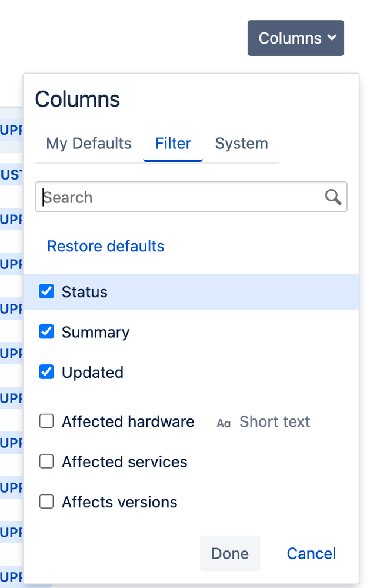Switch to the System tab
The width and height of the screenshot is (370, 588).
pos(241,143)
